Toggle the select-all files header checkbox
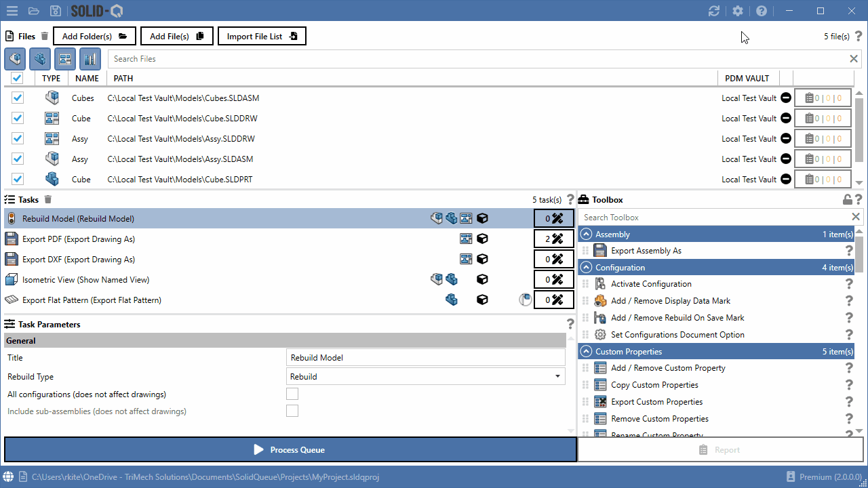The width and height of the screenshot is (868, 488). 18,78
